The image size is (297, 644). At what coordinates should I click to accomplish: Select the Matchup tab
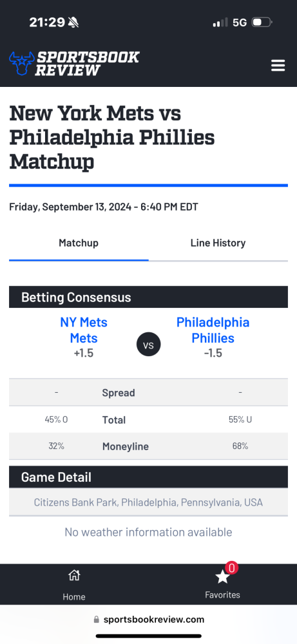pos(79,243)
